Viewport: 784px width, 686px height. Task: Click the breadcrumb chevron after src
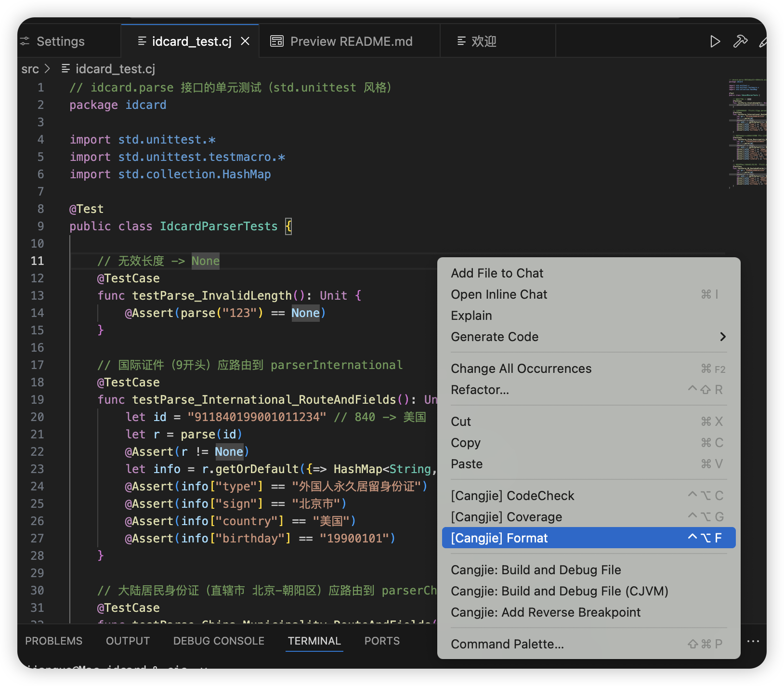[x=47, y=69]
